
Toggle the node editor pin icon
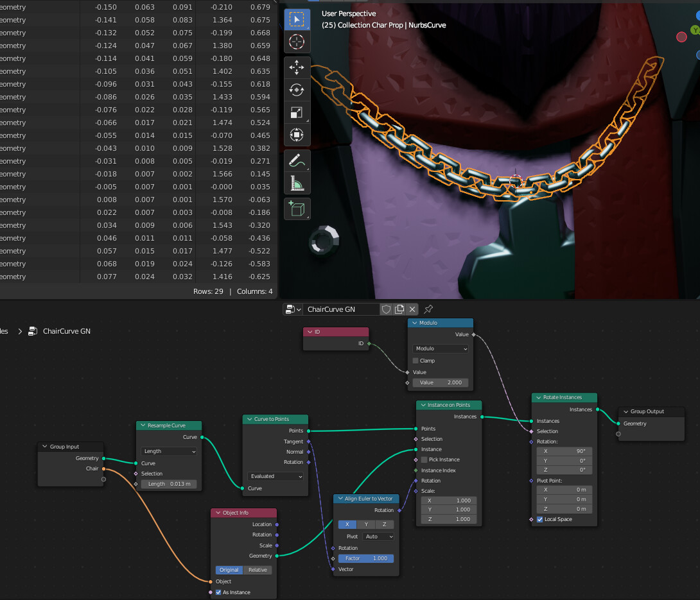coord(428,309)
